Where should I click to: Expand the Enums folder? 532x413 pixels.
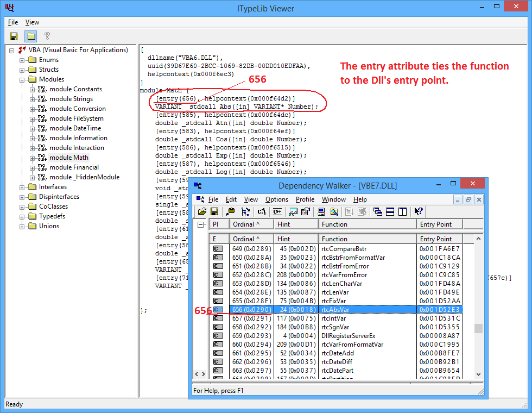coord(22,60)
